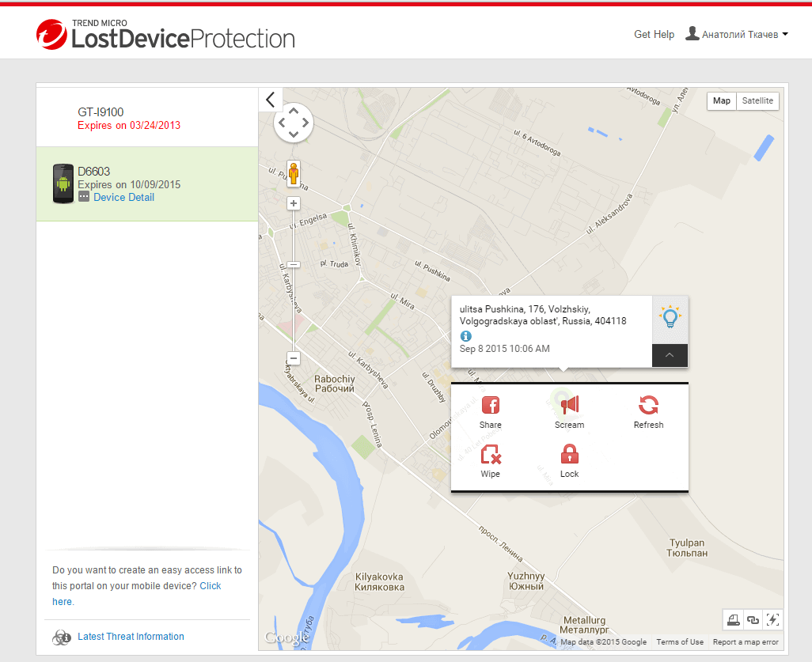Viewport: 812px width, 662px height.
Task: Click the address text ulitsa Pushkina
Action: click(x=543, y=315)
